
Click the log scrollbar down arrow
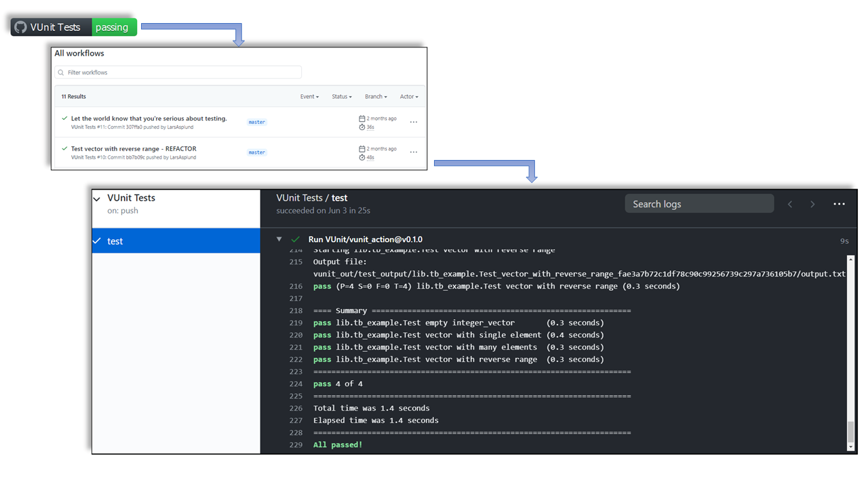(851, 447)
